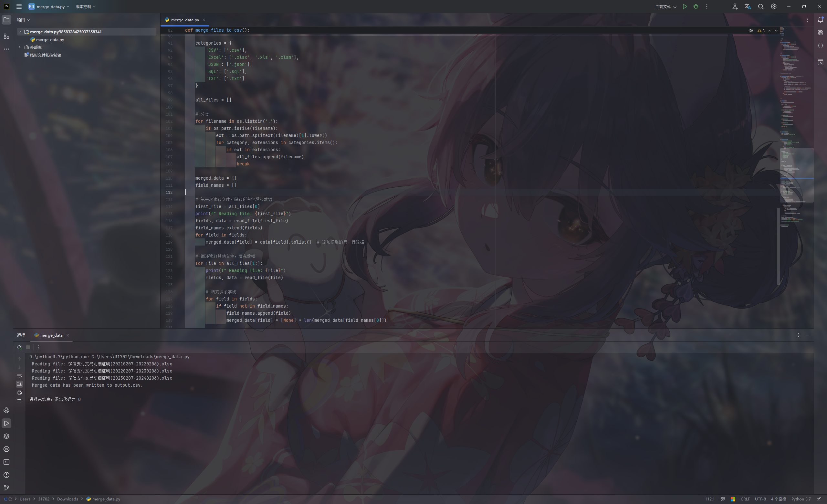Click the 3 warnings indicator

coord(761,31)
